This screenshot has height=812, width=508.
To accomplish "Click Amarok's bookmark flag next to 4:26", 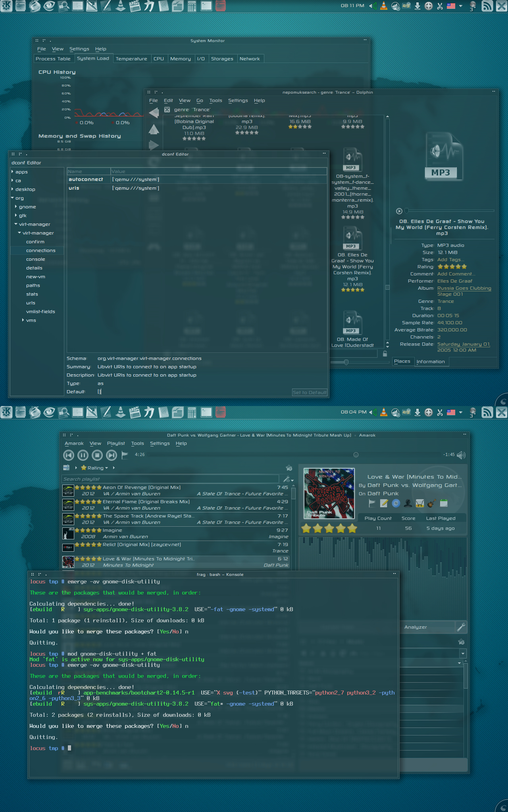I will click(125, 455).
